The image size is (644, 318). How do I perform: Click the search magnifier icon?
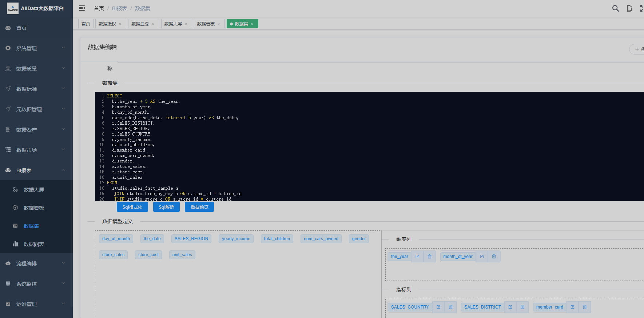click(615, 8)
